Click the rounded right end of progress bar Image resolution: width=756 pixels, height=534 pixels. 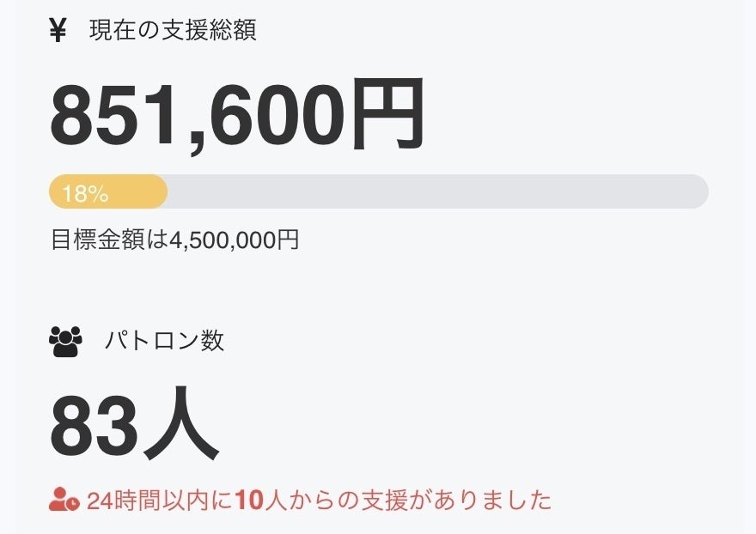(698, 191)
